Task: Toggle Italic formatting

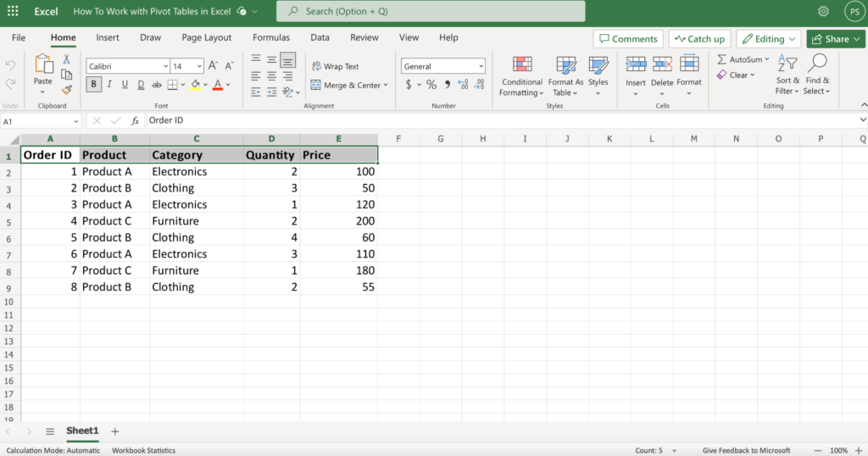Action: (x=109, y=85)
